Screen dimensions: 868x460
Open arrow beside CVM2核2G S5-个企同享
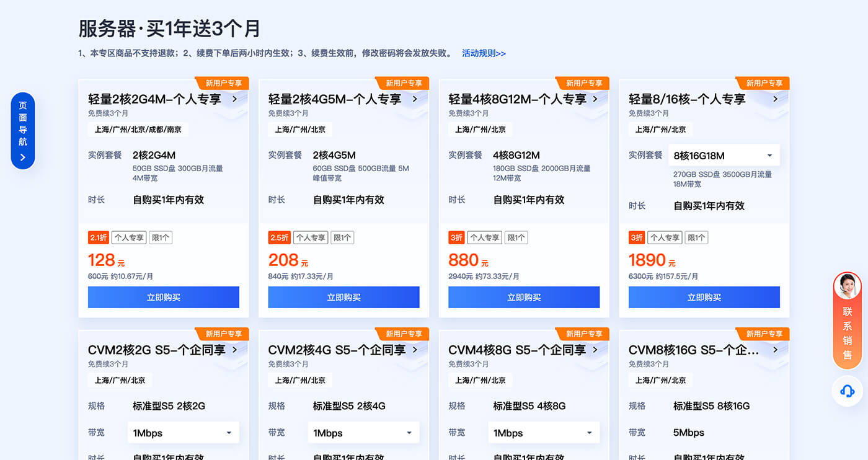[234, 350]
